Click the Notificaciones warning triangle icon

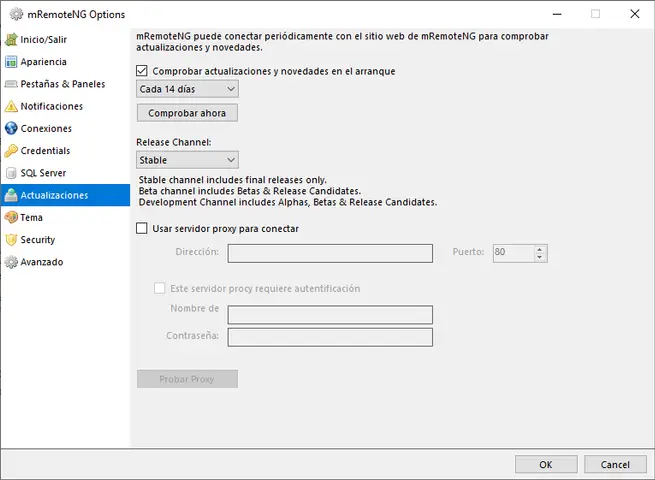[x=11, y=106]
